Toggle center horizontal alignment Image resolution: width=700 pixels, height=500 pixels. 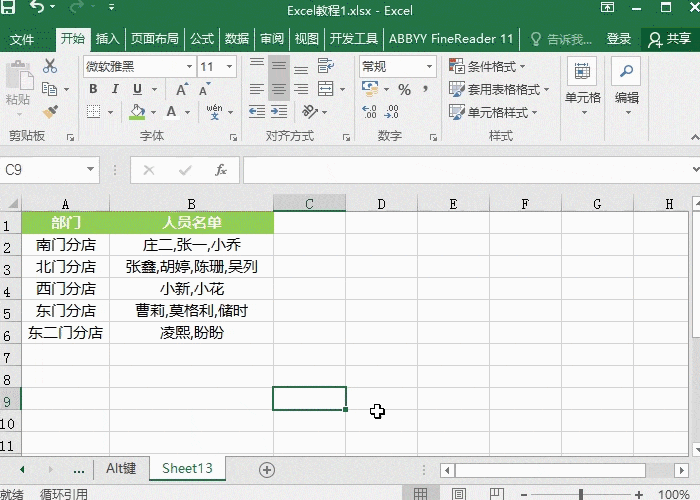[279, 89]
